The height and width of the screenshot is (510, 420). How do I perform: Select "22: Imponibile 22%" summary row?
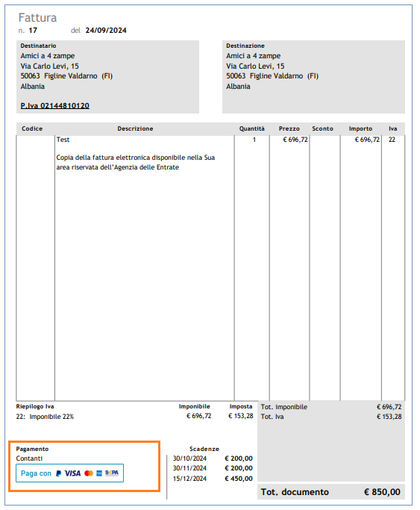pyautogui.click(x=45, y=417)
